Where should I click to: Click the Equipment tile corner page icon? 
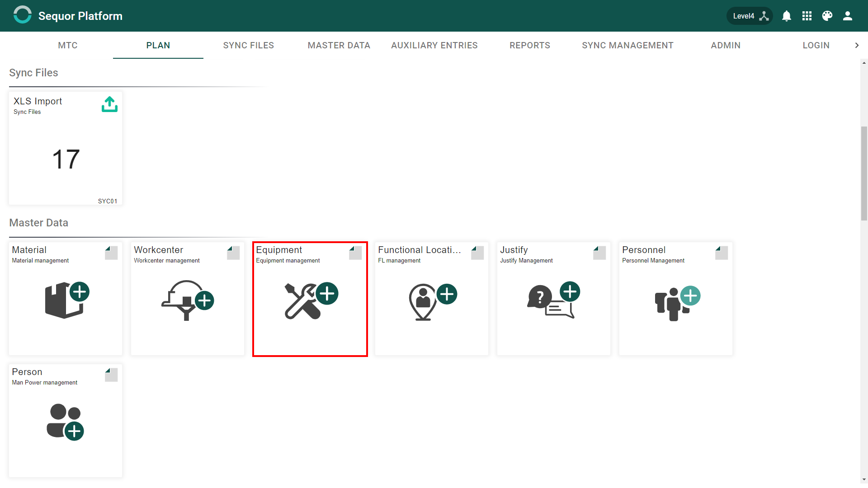[x=355, y=253]
